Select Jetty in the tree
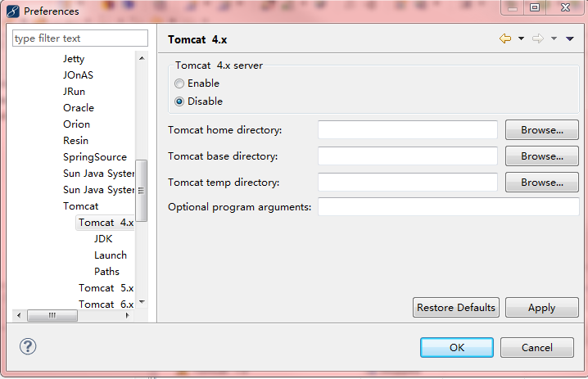This screenshot has height=379, width=588. coord(74,59)
